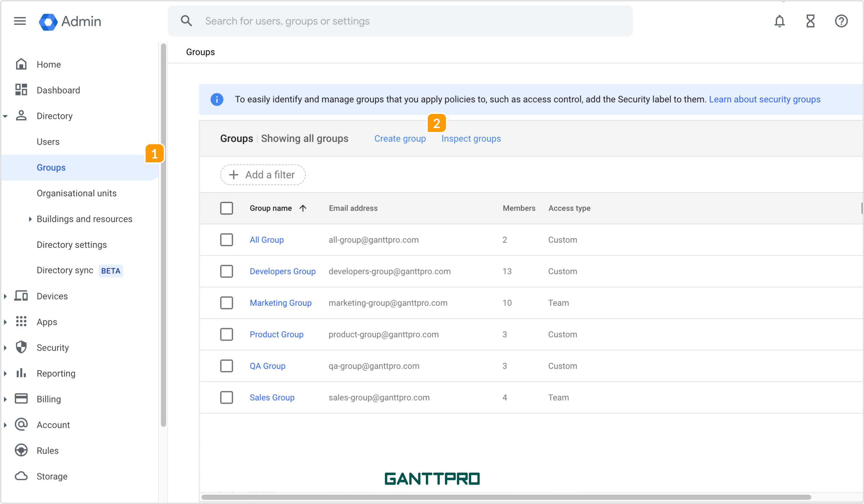This screenshot has width=864, height=504.
Task: Open the notifications bell
Action: 779,21
